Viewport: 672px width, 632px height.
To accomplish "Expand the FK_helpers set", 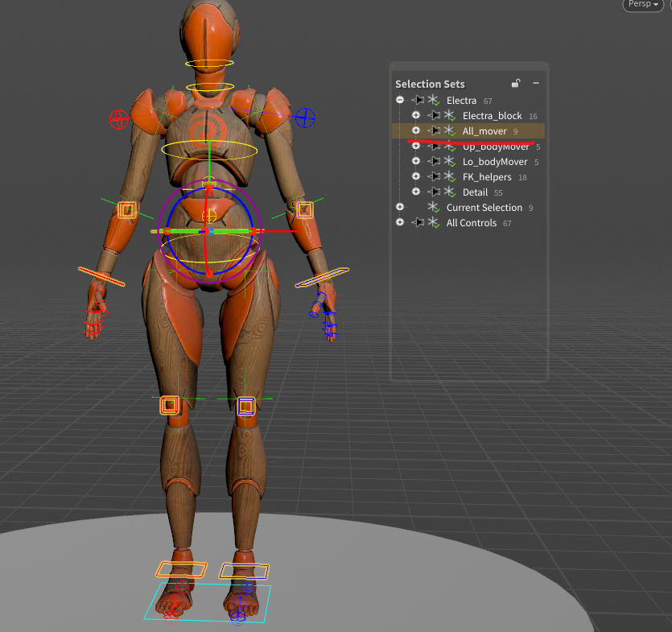I will point(416,176).
